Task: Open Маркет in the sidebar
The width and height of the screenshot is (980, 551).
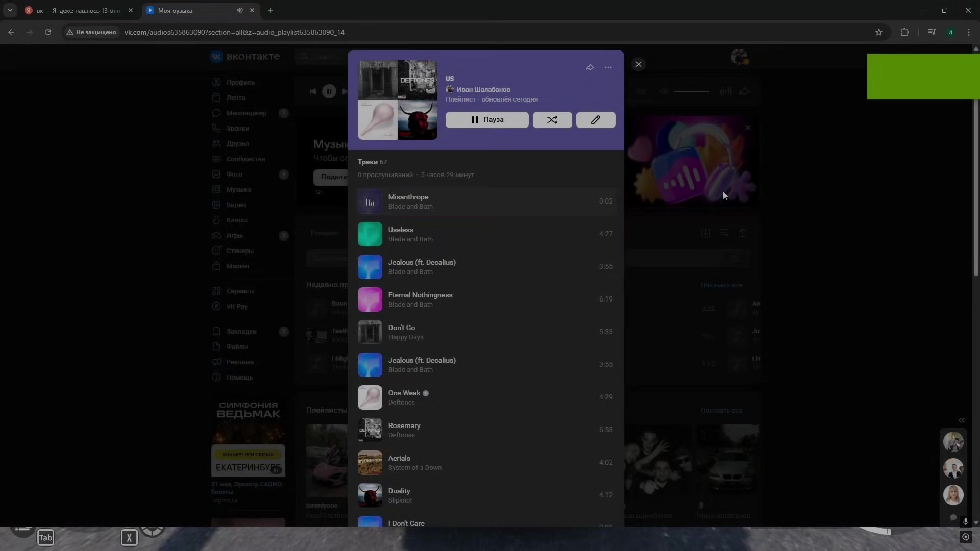Action: 238,266
